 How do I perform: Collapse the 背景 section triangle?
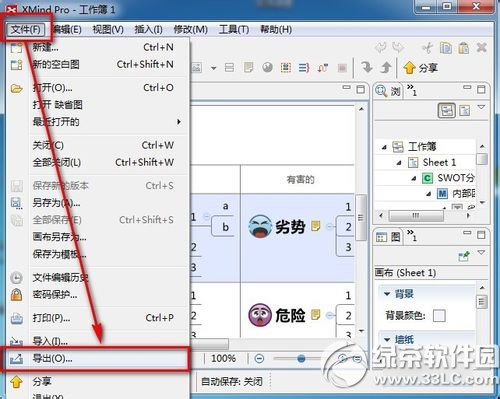click(387, 294)
